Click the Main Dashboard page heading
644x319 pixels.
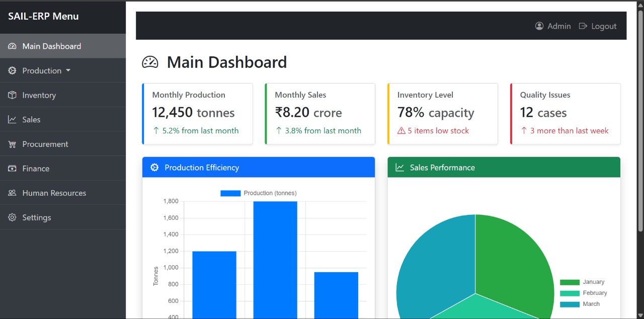click(x=227, y=62)
